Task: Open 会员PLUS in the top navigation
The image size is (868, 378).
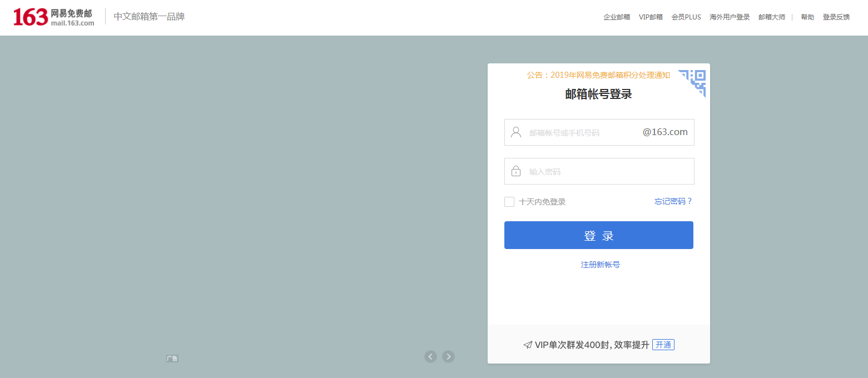Action: 686,17
